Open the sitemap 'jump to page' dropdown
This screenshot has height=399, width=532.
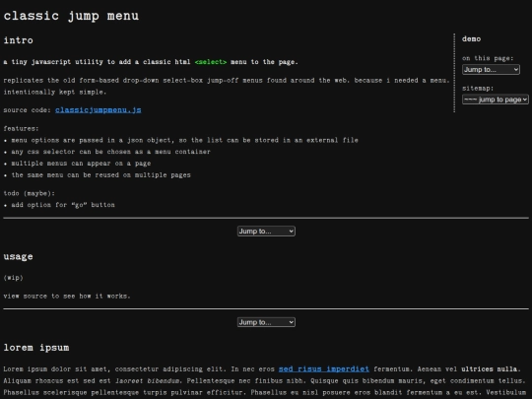(496, 100)
